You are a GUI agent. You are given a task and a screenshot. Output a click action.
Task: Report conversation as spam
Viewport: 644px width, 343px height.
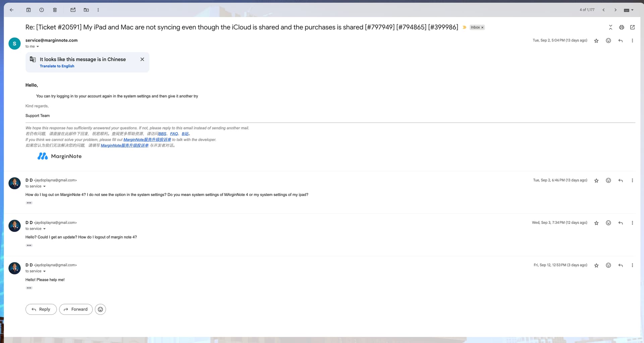pyautogui.click(x=42, y=10)
